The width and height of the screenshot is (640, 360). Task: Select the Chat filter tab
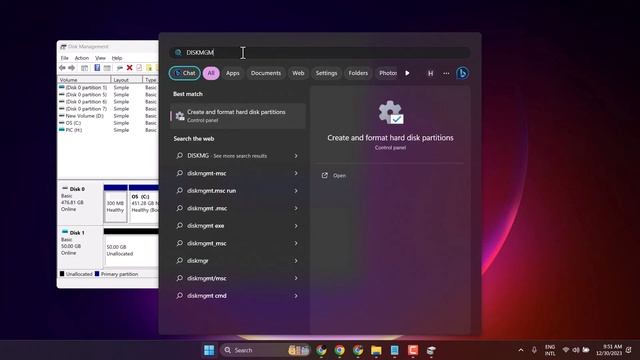(x=185, y=73)
